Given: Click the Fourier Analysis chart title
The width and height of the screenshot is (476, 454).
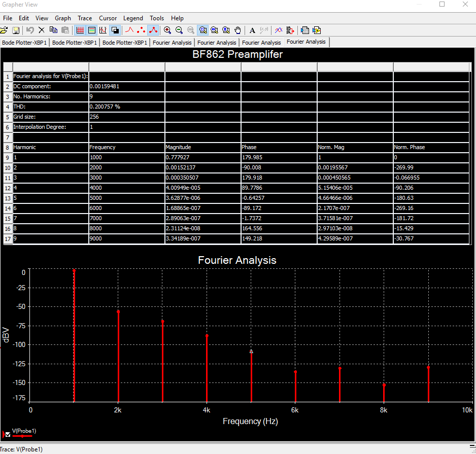Looking at the screenshot, I should (x=237, y=260).
